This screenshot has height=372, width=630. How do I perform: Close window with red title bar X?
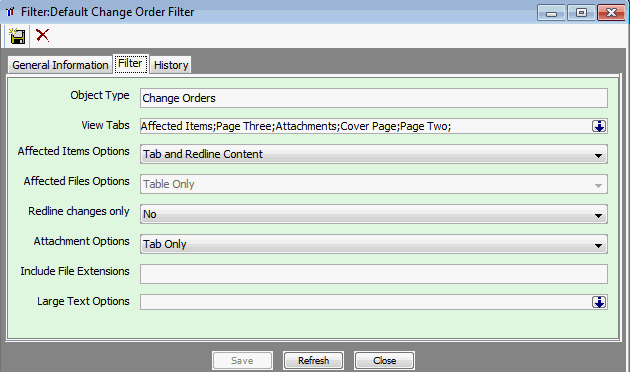[x=611, y=13]
